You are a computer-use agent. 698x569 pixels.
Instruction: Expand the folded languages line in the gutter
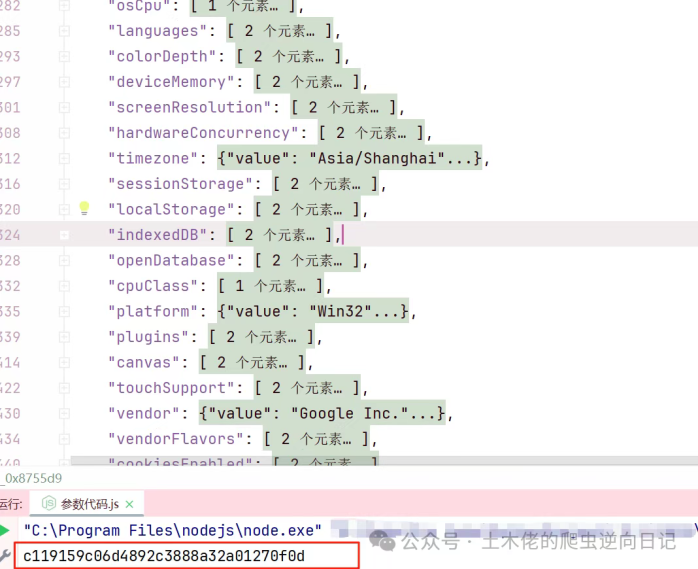[x=65, y=31]
